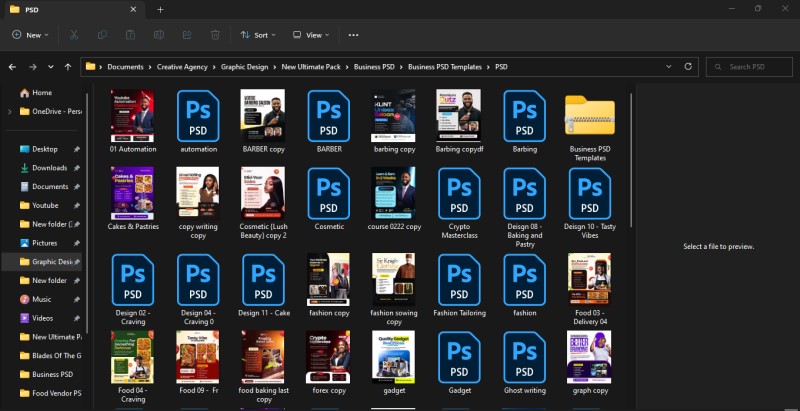Navigate to Documents breadcrumb
This screenshot has width=800, height=411.
(126, 67)
